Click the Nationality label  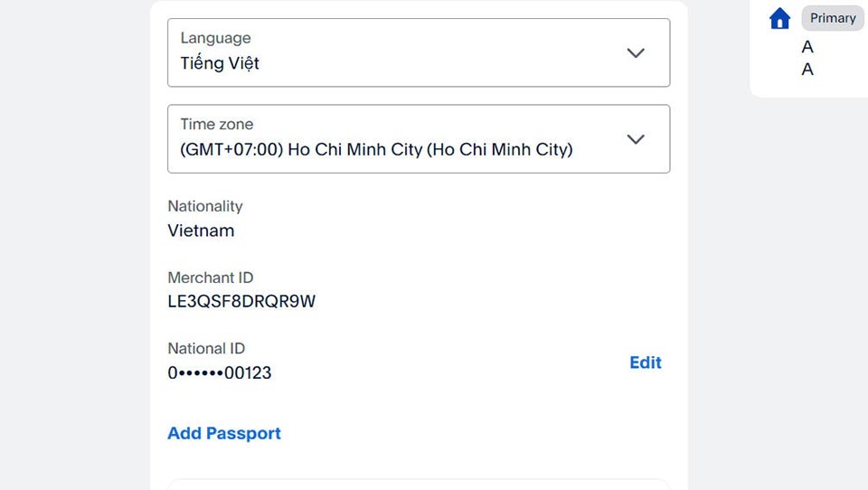pos(205,206)
